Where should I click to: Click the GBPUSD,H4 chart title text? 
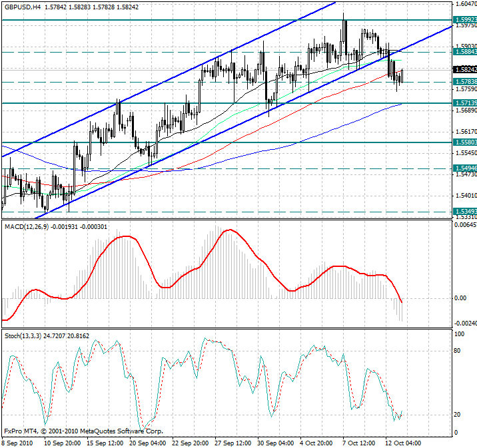click(23, 7)
